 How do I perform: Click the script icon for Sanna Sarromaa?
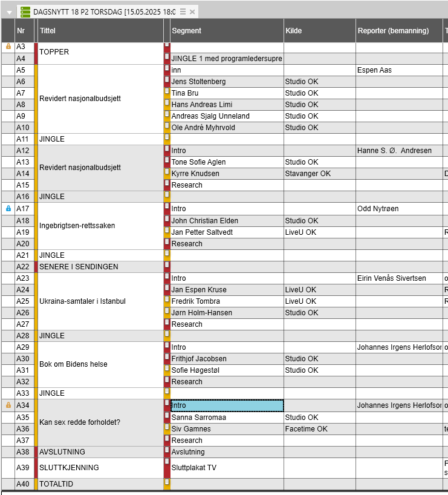click(x=167, y=415)
